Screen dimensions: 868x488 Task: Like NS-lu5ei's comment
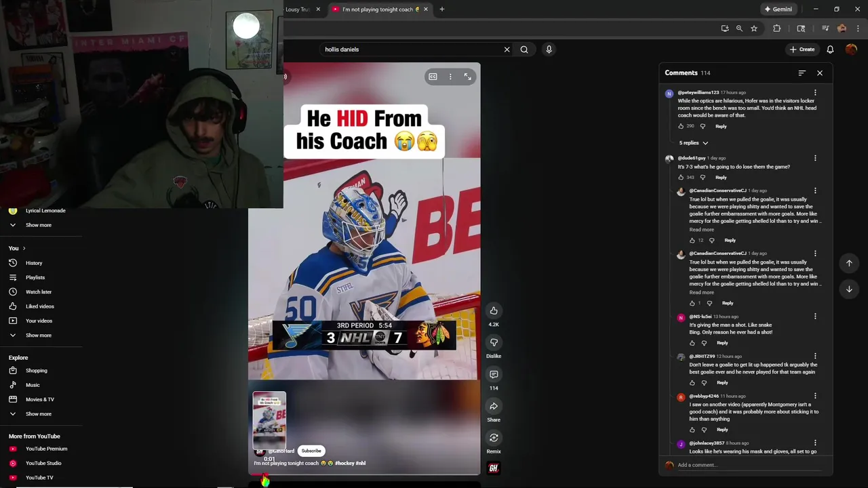click(692, 343)
